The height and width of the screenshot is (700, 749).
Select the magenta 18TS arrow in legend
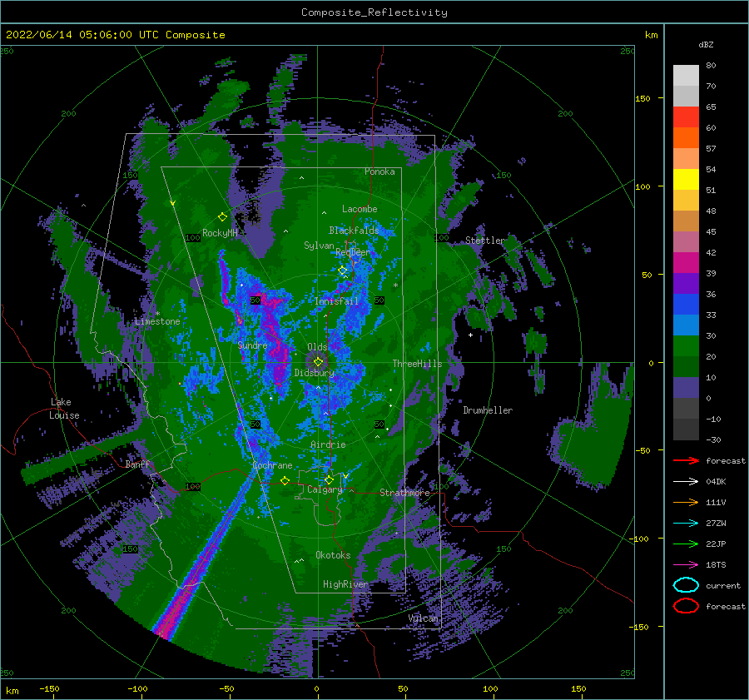(686, 564)
